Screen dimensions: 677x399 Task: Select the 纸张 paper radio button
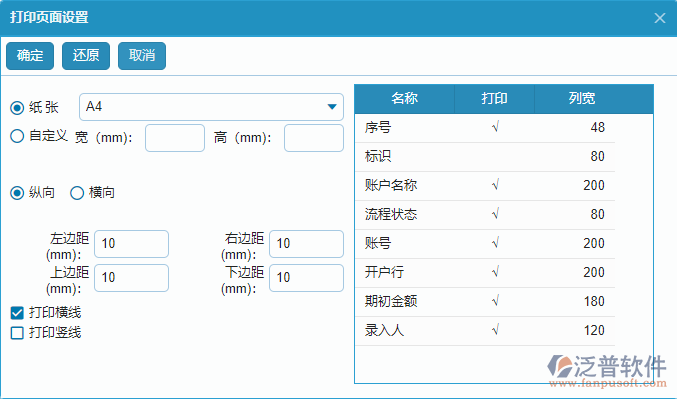tap(17, 108)
